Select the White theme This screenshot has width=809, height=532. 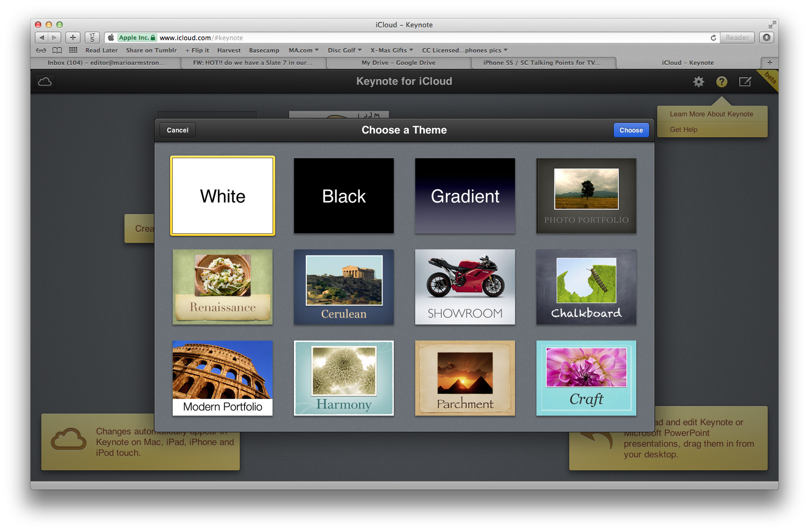point(223,196)
